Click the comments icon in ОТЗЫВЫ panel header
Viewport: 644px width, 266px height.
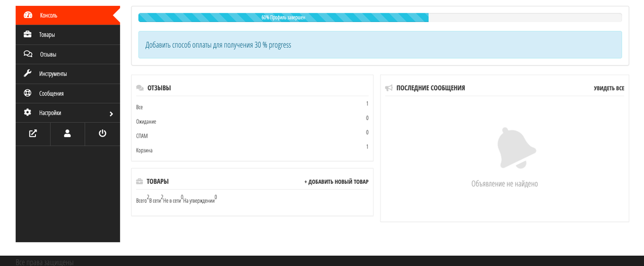(x=140, y=88)
